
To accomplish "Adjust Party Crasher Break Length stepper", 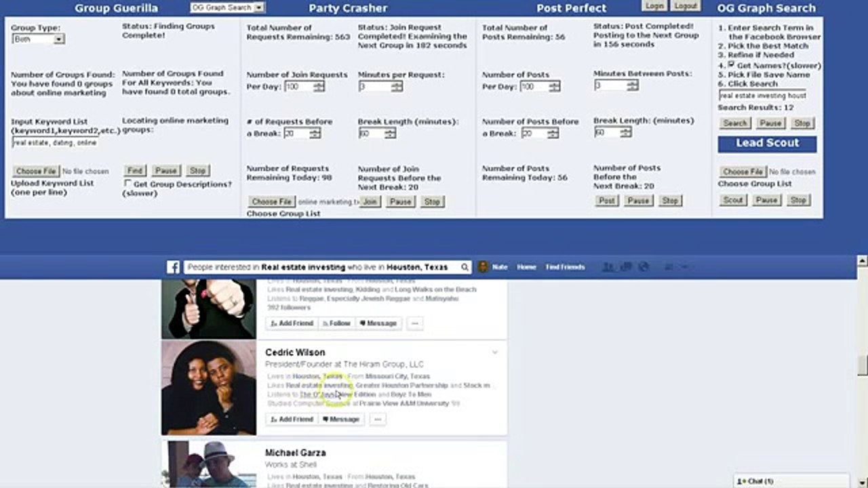I will click(389, 134).
